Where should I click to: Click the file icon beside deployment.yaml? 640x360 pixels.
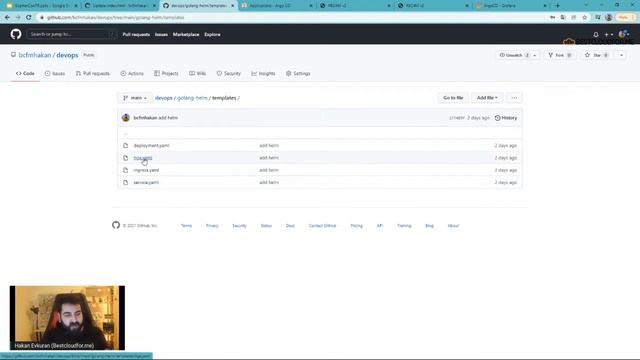tap(126, 145)
